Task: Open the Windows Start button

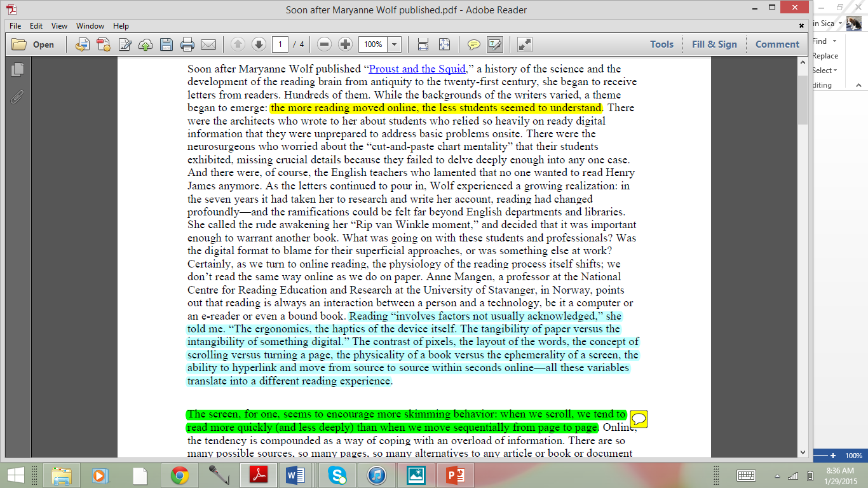Action: (15, 475)
